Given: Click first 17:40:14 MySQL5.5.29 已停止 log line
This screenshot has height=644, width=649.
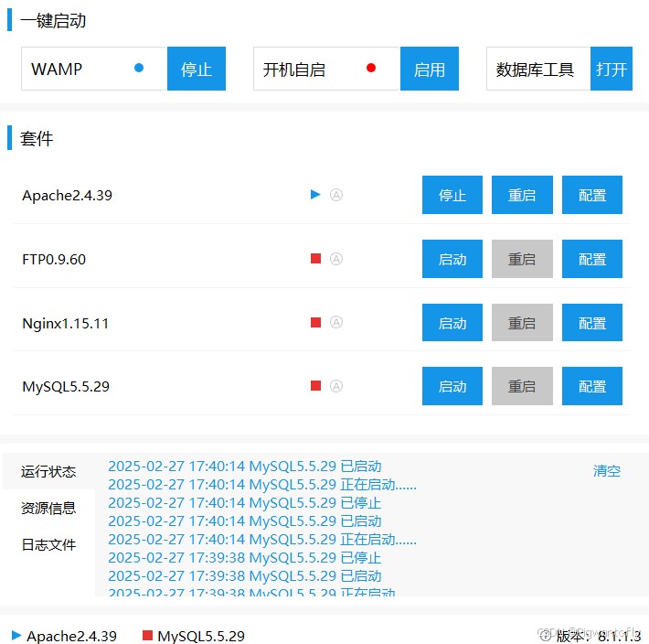Looking at the screenshot, I should point(245,503).
